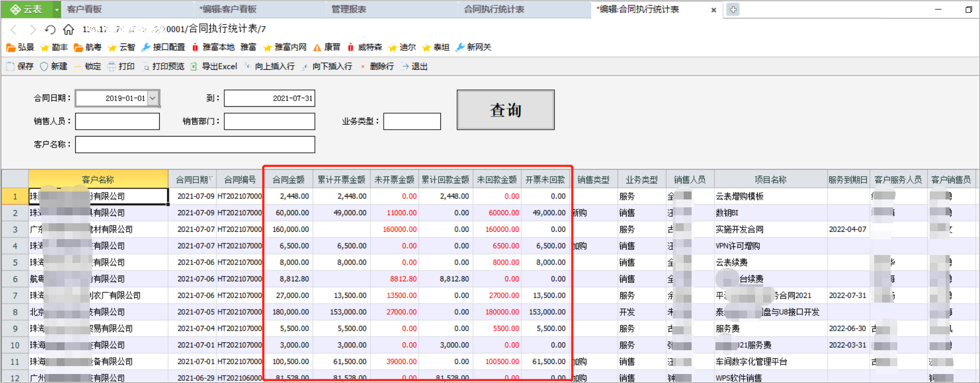The image size is (980, 383).
Task: Click 向上插入行 in toolbar
Action: tap(269, 66)
